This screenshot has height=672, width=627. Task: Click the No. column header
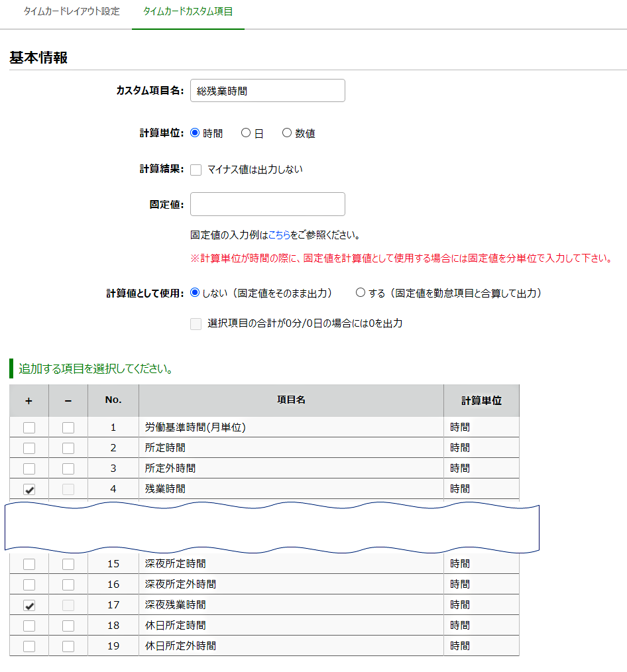pyautogui.click(x=113, y=400)
